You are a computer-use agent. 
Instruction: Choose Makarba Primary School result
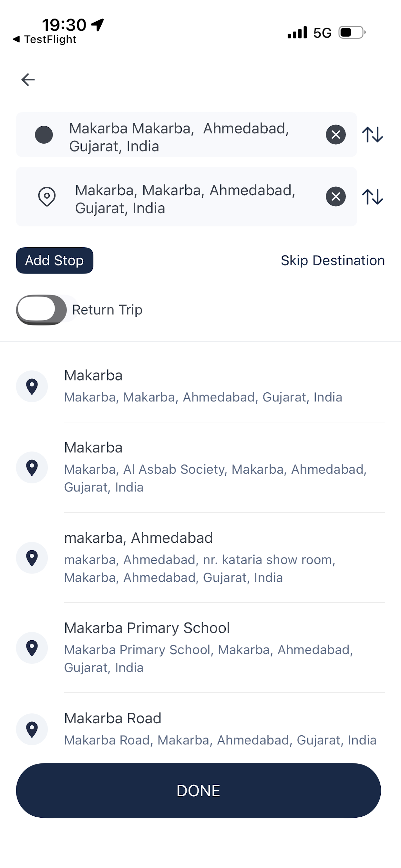coord(200,648)
